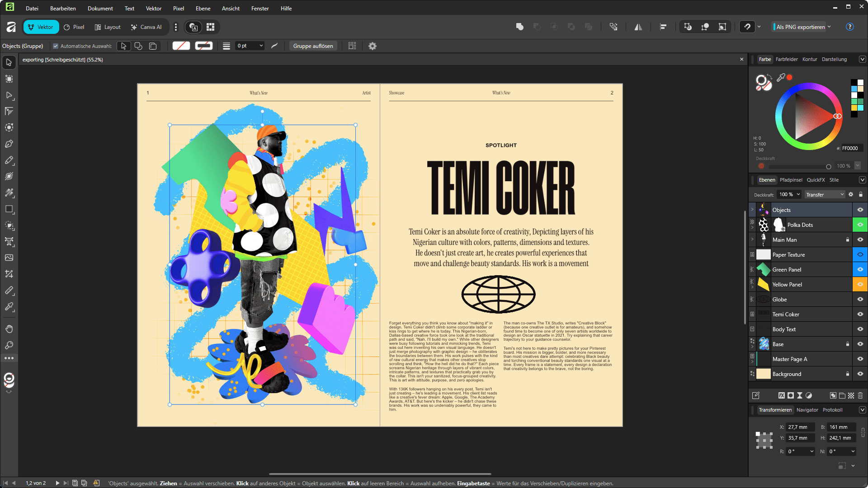Screen dimensions: 868x488
Task: Hide the Globe layer
Action: pos(860,299)
